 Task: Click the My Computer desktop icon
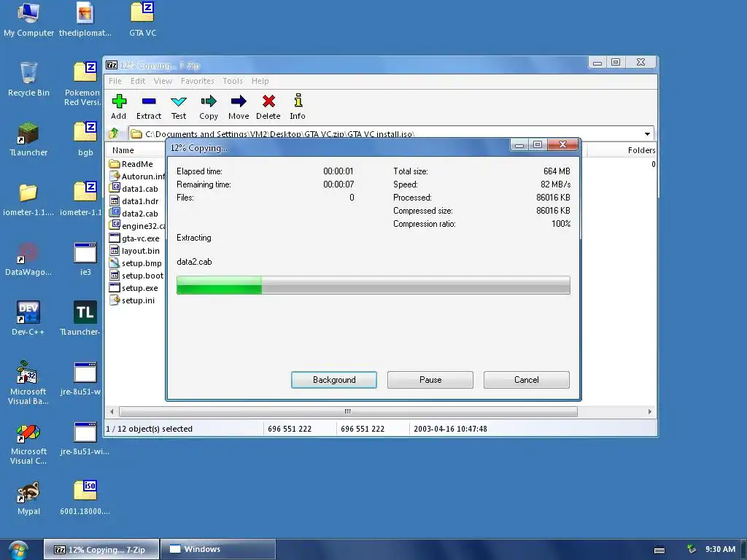28,20
